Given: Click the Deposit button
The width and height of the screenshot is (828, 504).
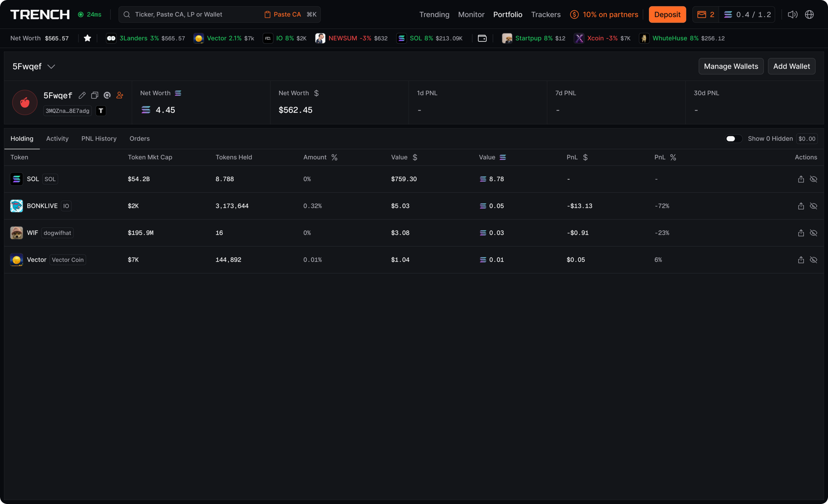Looking at the screenshot, I should pos(667,14).
